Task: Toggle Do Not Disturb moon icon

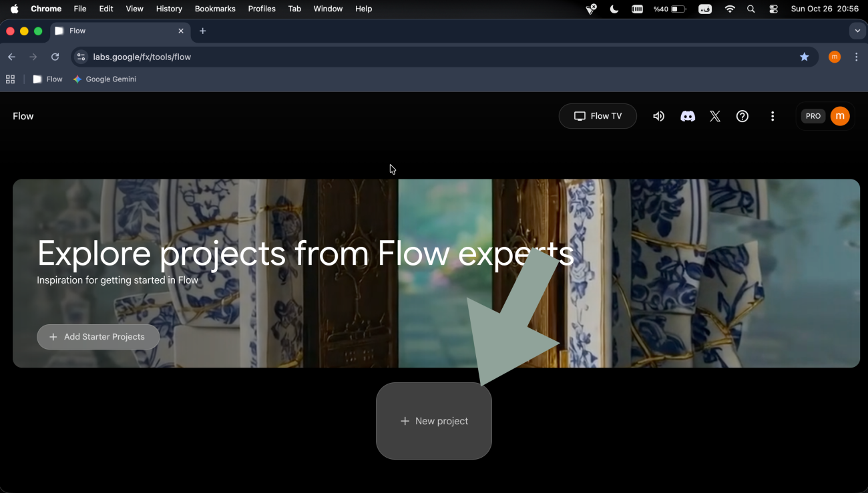Action: tap(614, 9)
